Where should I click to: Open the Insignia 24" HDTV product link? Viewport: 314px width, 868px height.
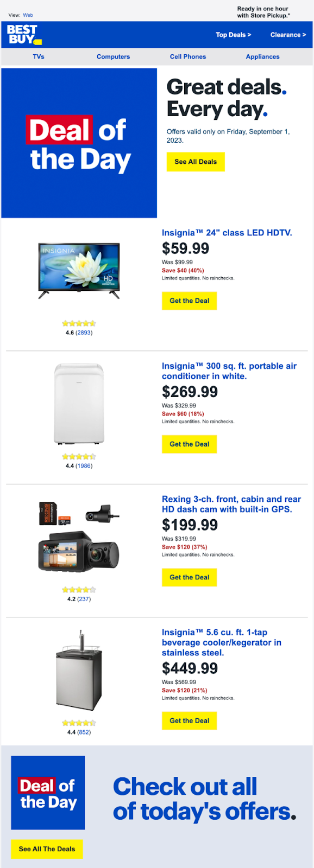(x=227, y=232)
